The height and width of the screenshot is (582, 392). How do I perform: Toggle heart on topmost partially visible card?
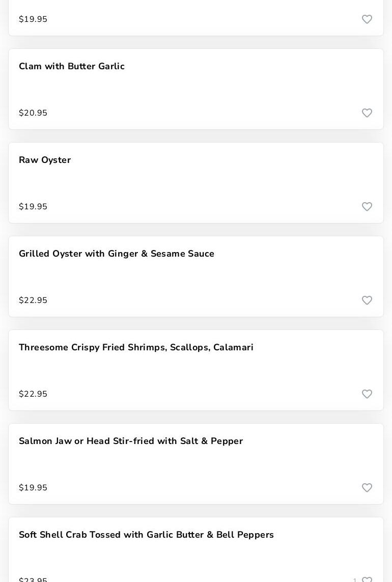367,19
